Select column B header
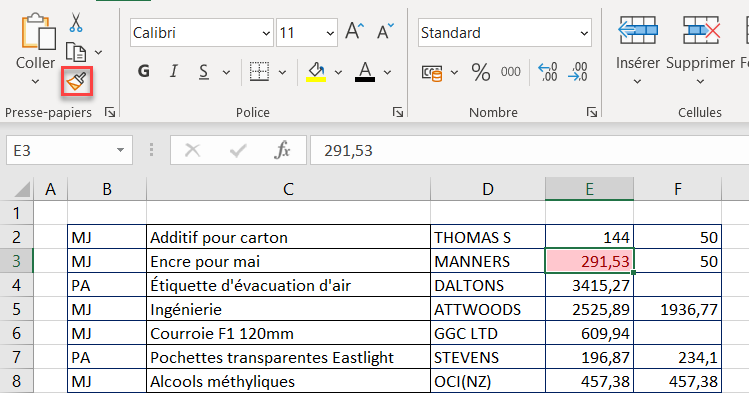749x393 pixels. (107, 190)
